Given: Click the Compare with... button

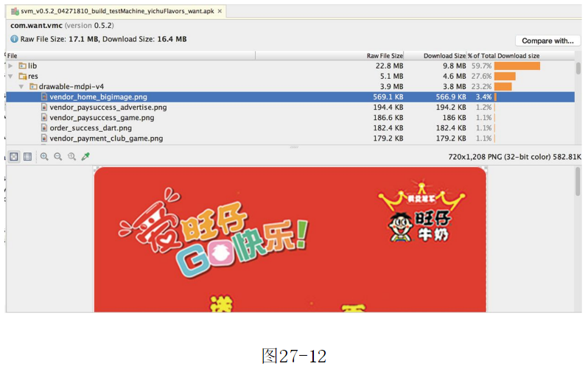Looking at the screenshot, I should click(547, 41).
